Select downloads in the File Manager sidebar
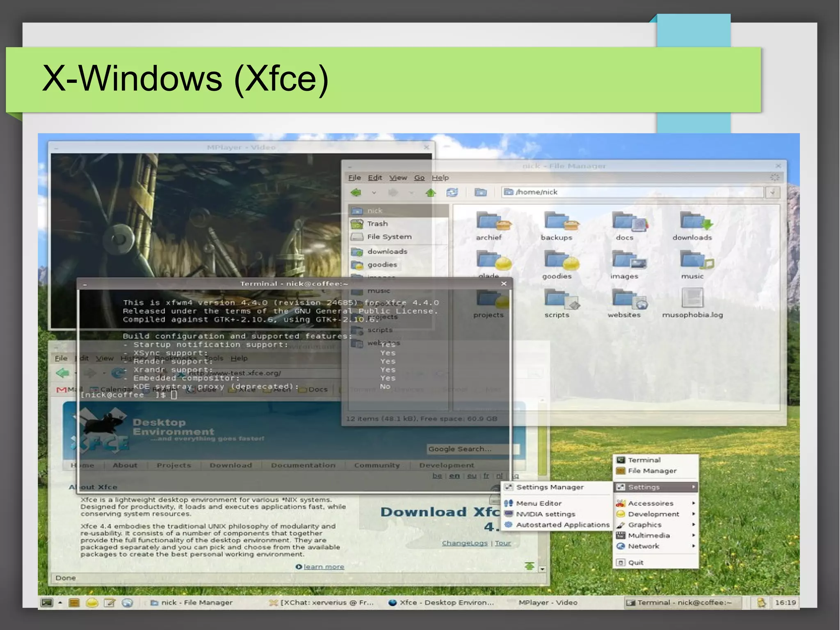840x630 pixels. 398,252
